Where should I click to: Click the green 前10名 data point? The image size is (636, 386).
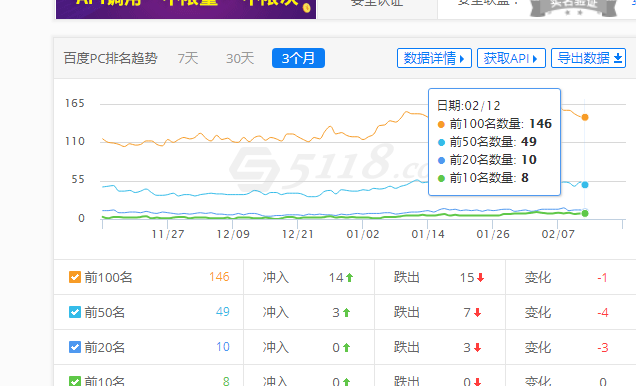point(584,213)
